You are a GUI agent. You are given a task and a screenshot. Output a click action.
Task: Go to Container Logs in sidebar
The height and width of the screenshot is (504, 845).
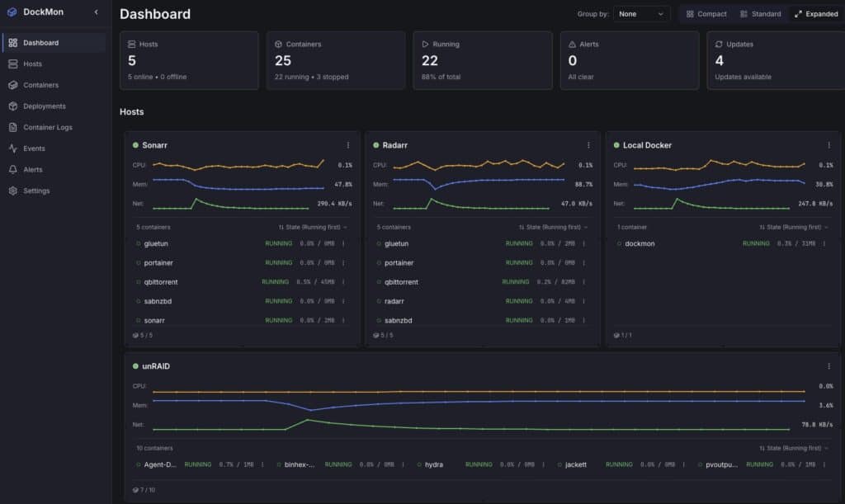point(48,127)
